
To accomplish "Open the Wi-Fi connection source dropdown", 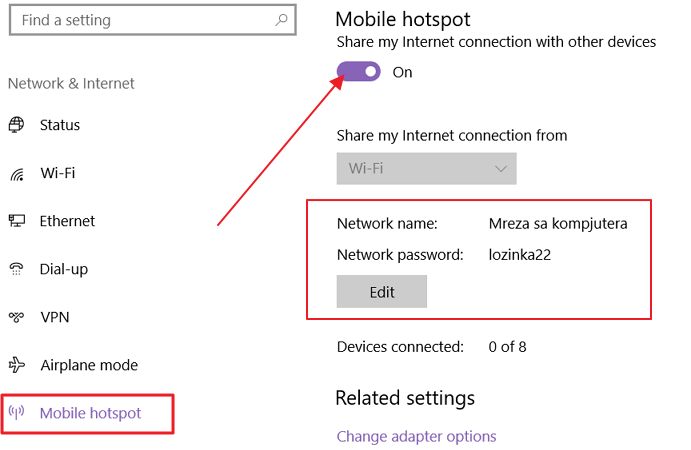I will 426,168.
